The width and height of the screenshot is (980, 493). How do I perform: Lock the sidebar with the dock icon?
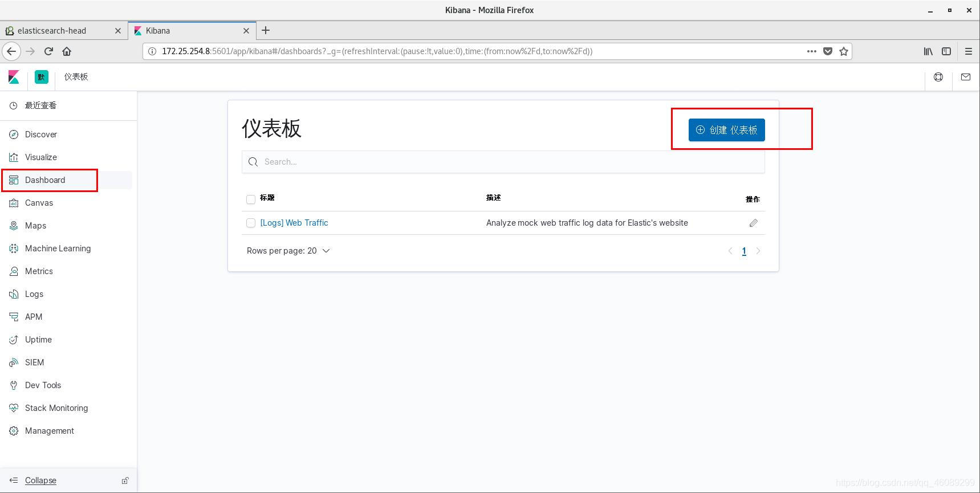point(125,480)
